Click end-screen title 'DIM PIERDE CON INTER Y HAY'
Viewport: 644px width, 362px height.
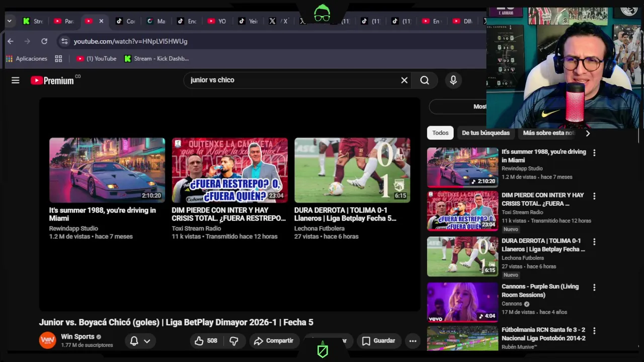tap(228, 214)
